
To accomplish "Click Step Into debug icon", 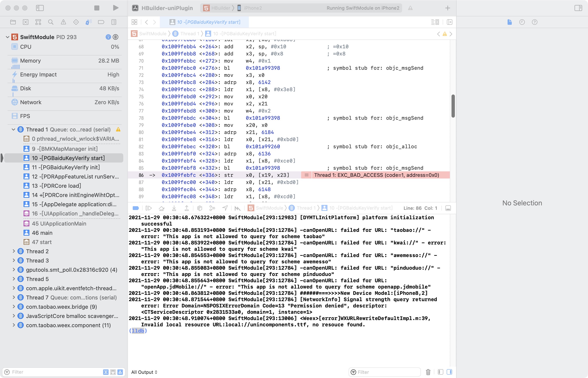I will [x=174, y=208].
